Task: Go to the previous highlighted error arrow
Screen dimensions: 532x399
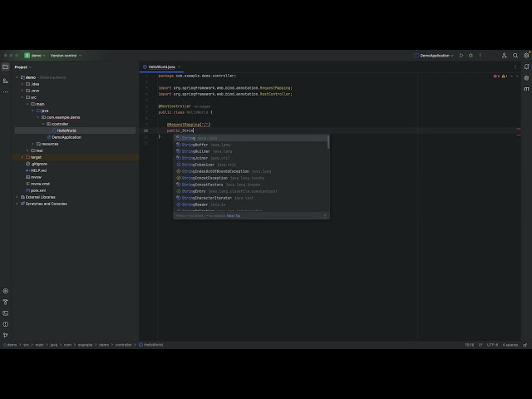Action: point(512,76)
